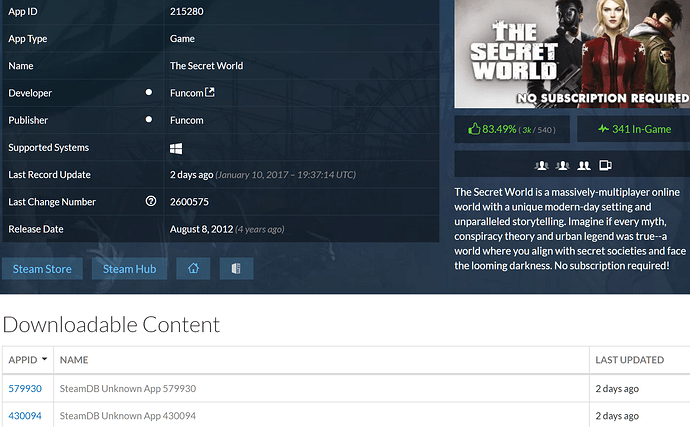Click the Last Record Update timestamp

click(x=263, y=174)
